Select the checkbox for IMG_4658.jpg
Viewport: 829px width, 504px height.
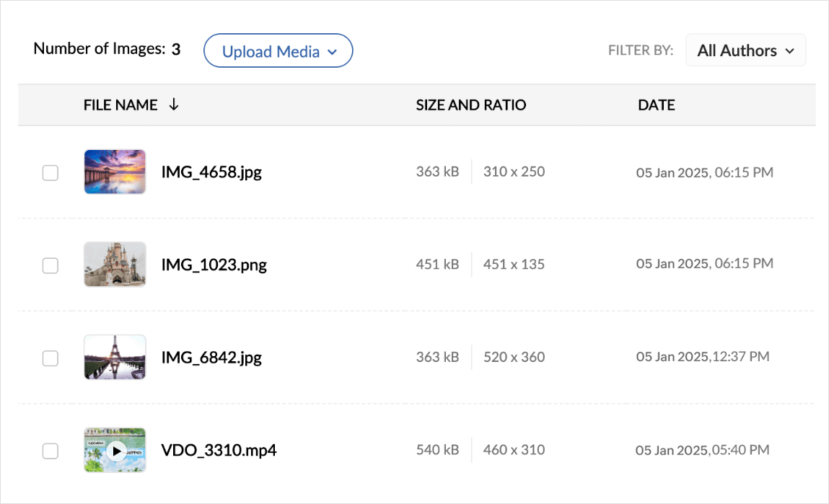50,173
